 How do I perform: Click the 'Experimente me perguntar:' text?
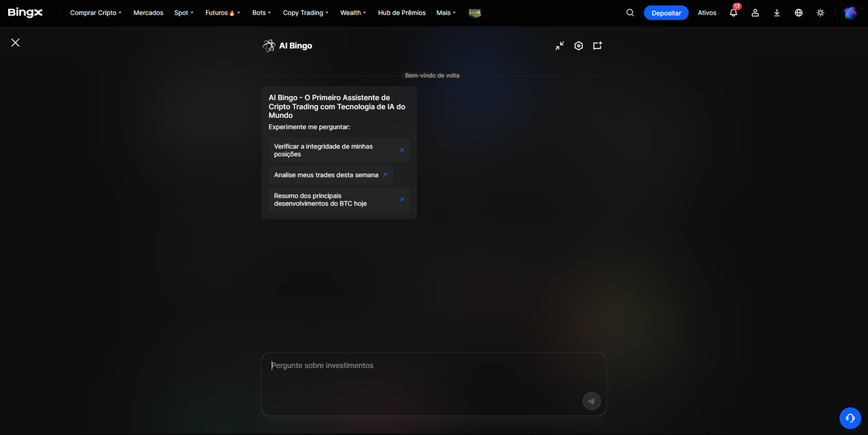pyautogui.click(x=309, y=127)
